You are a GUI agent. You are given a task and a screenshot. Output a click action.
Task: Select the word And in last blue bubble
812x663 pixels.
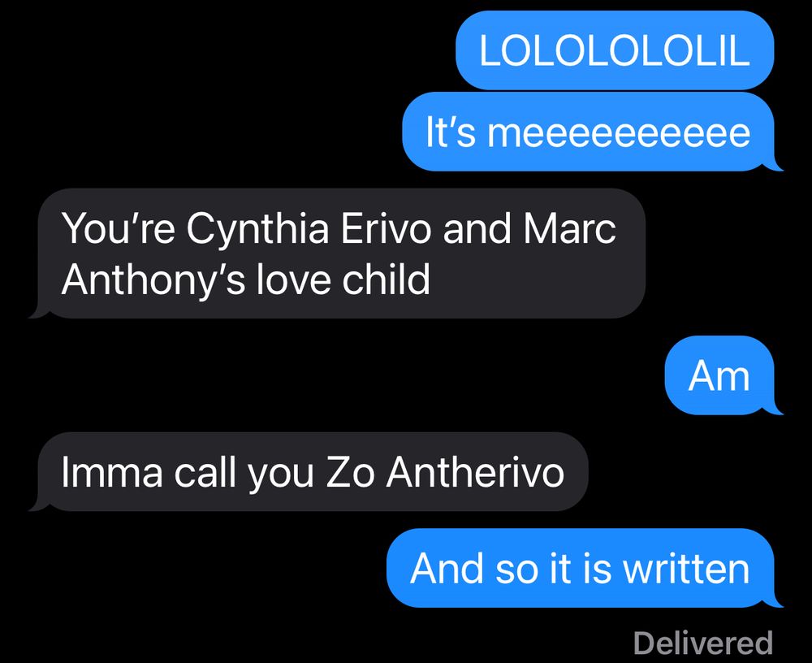point(447,568)
